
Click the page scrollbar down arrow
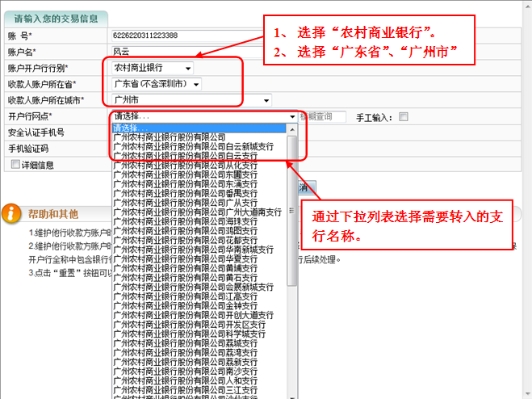tap(527, 394)
